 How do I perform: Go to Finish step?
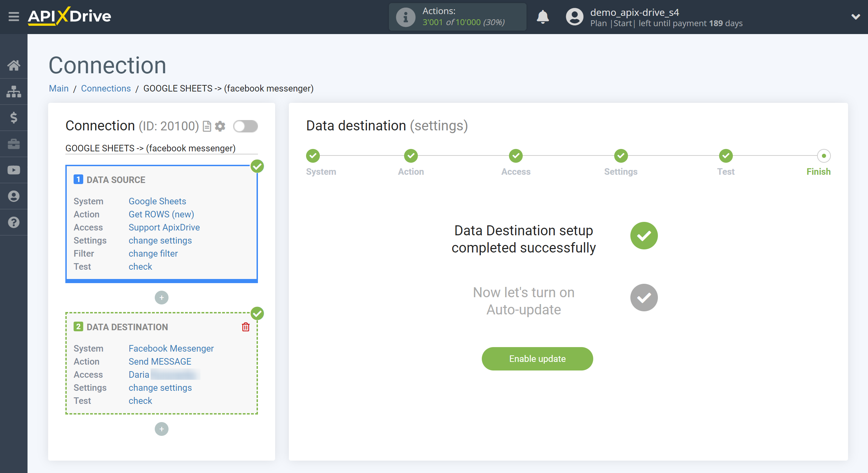pyautogui.click(x=824, y=156)
